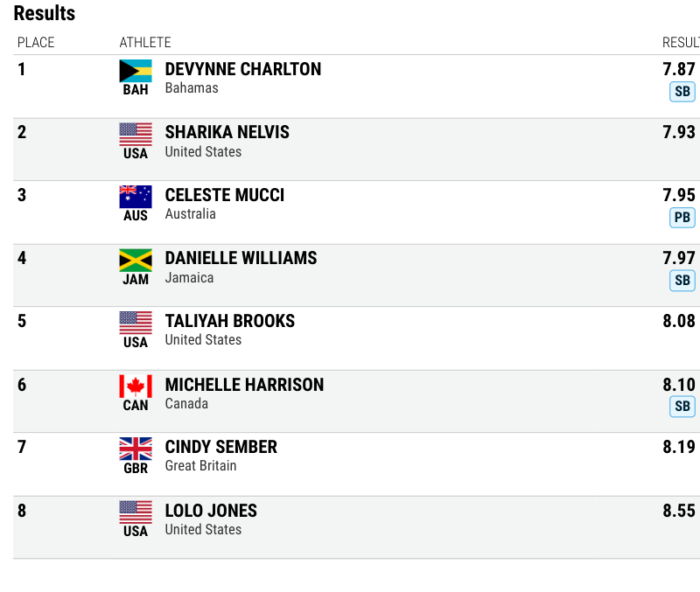Image resolution: width=700 pixels, height=592 pixels.
Task: Click the SB badge under 7.97
Action: coord(682,281)
